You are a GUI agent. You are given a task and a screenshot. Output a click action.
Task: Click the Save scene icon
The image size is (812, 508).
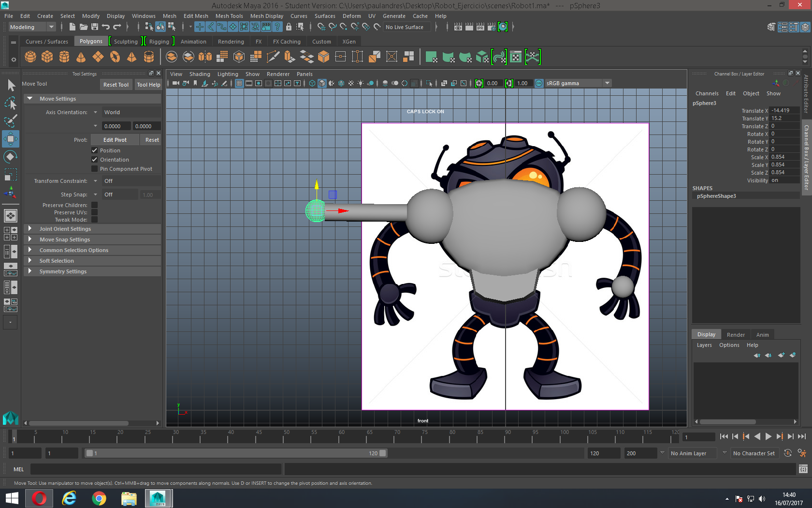95,27
